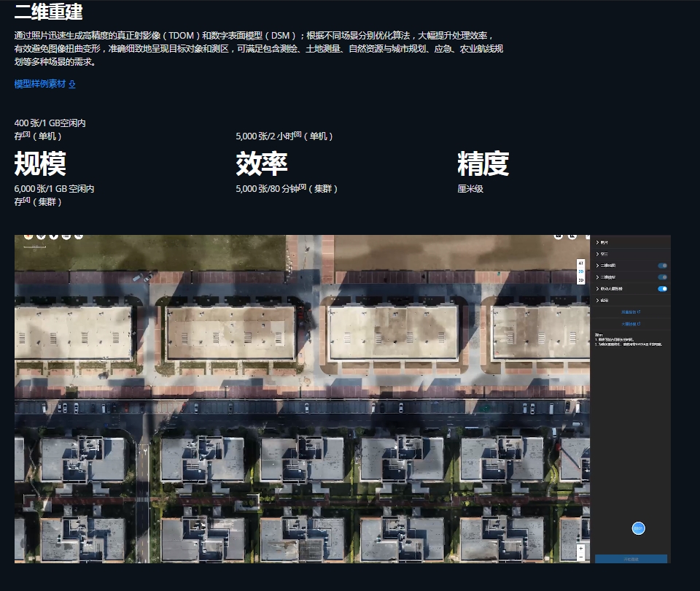
Task: Click the map scale indicator at the viewer's top-left
Action: (34, 247)
